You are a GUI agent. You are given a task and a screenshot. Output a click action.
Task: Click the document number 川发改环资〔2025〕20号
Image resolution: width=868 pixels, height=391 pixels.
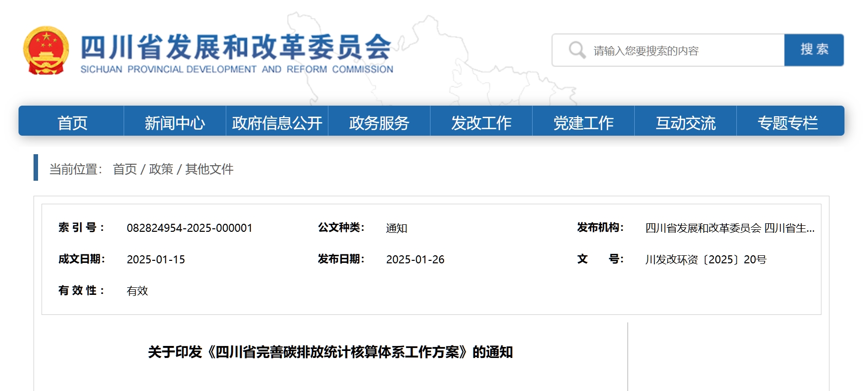pyautogui.click(x=705, y=260)
